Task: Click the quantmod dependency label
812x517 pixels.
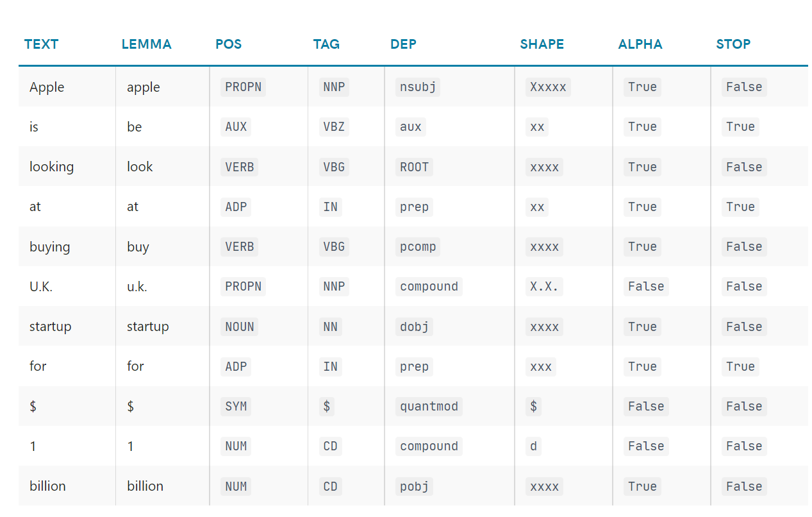Action: (429, 407)
